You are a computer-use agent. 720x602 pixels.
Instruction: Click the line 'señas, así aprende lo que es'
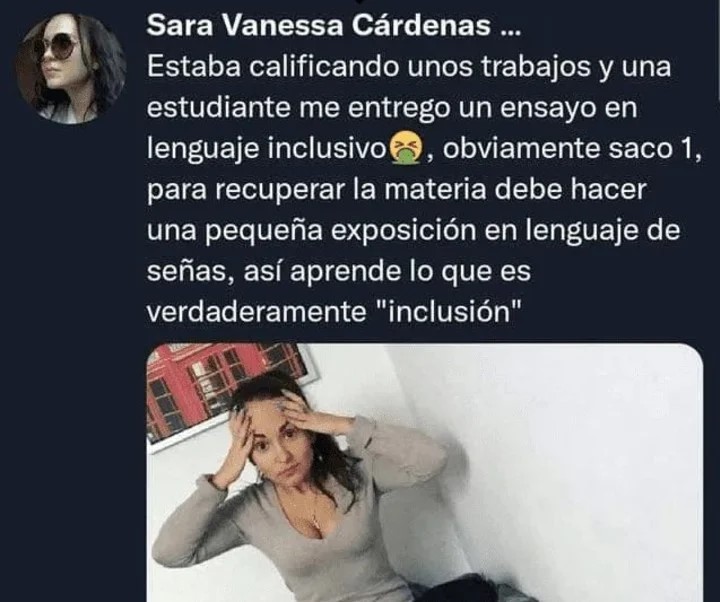[x=339, y=272]
